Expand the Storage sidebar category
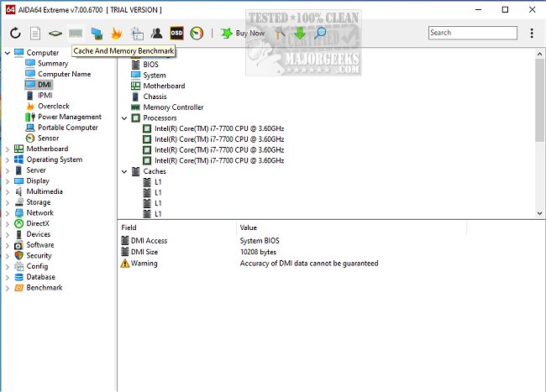546x392 pixels. pyautogui.click(x=8, y=202)
